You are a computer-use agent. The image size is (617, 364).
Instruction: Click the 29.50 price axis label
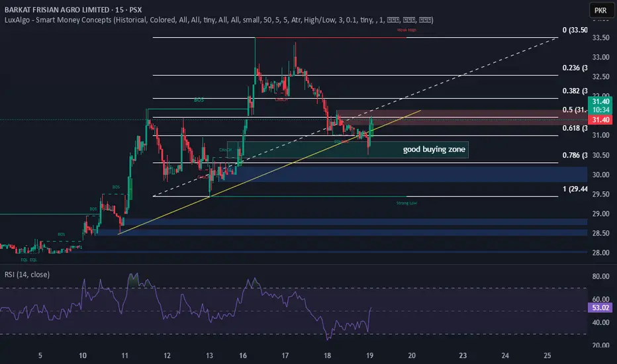coord(601,195)
